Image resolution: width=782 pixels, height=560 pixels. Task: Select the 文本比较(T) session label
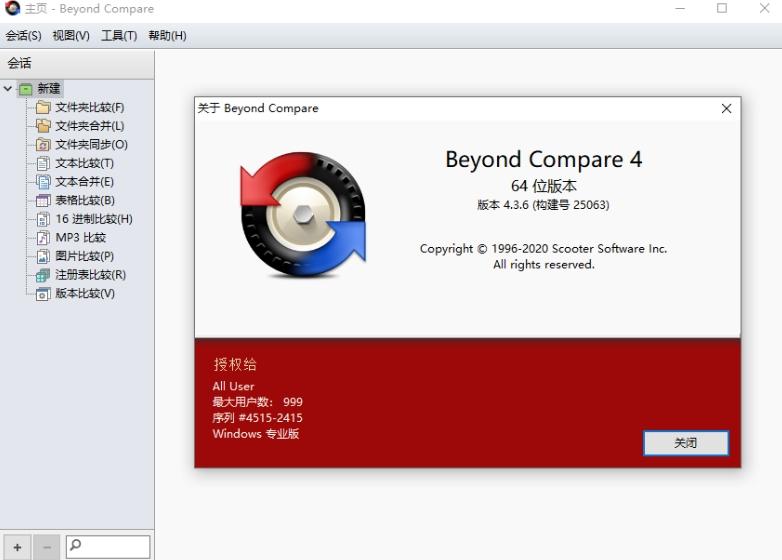tap(84, 163)
